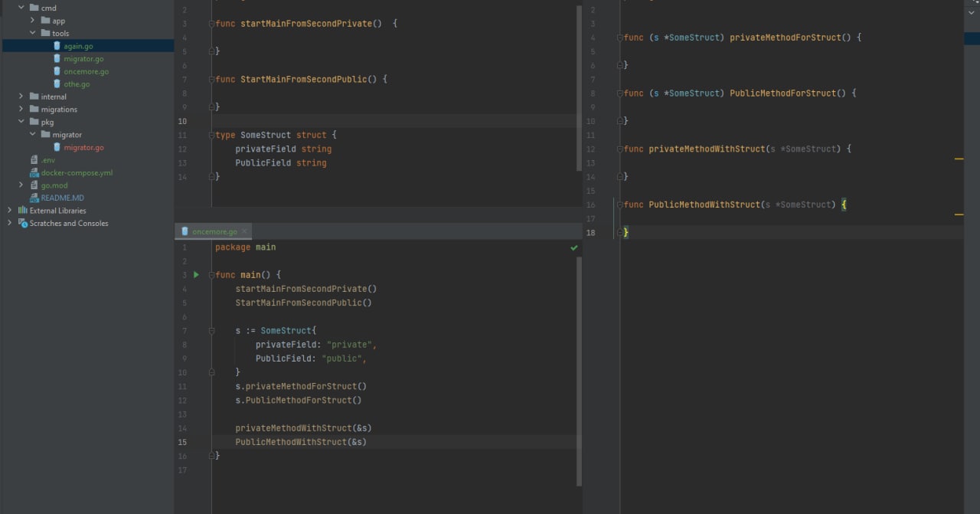Viewport: 980px width, 514px height.
Task: Expand External Libraries node
Action: [x=10, y=210]
